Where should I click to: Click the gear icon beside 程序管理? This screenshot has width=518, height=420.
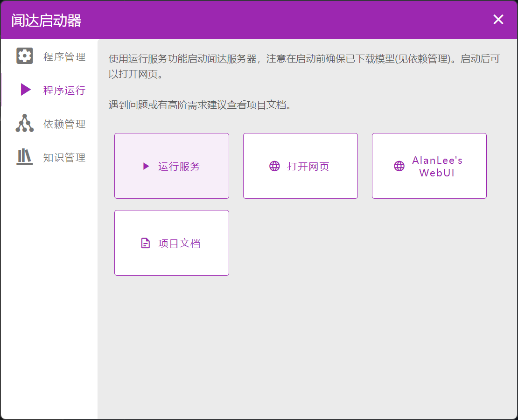pyautogui.click(x=25, y=56)
